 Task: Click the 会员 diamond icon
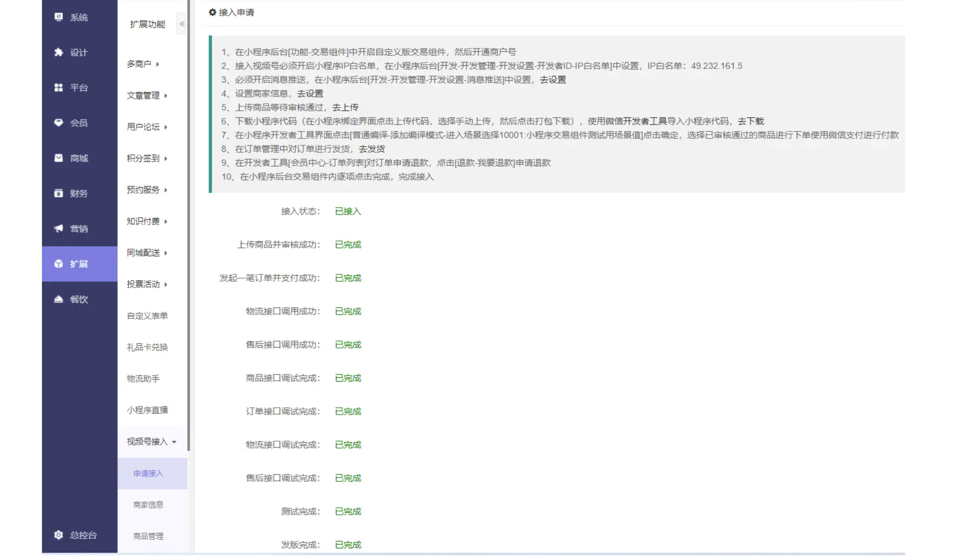(x=58, y=123)
